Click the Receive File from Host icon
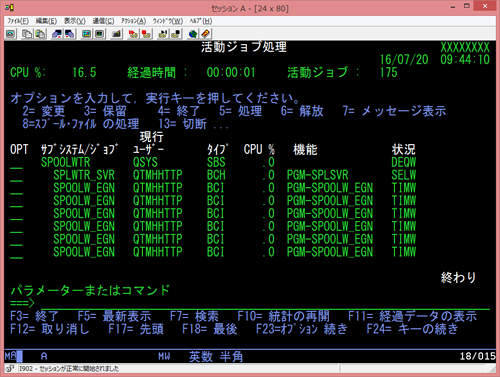Screen dimensions: 500x377 [x=70, y=34]
